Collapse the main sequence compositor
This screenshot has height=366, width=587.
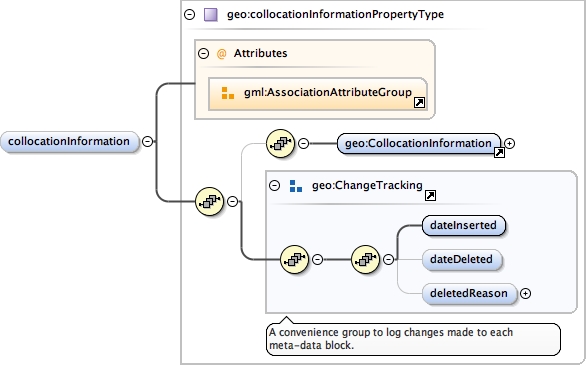[x=232, y=201]
